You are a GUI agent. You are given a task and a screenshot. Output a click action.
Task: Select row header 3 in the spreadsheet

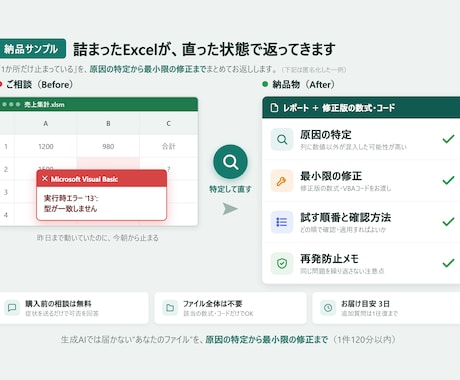(6, 192)
